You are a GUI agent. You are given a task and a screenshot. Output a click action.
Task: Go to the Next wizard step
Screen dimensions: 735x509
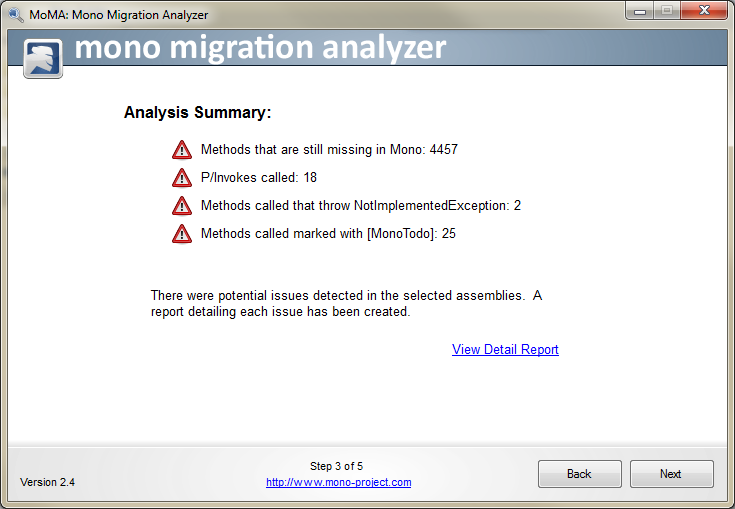[x=671, y=474]
